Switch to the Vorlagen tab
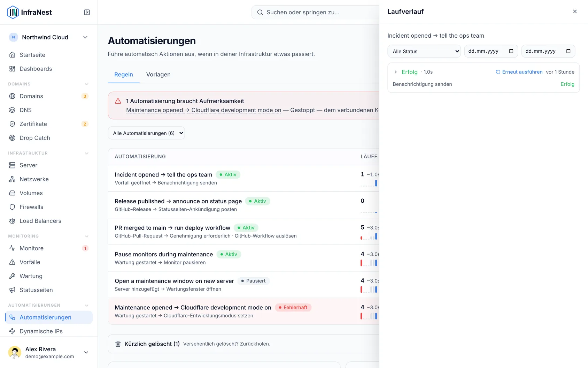Viewport: 588px width, 368px height. (x=158, y=74)
